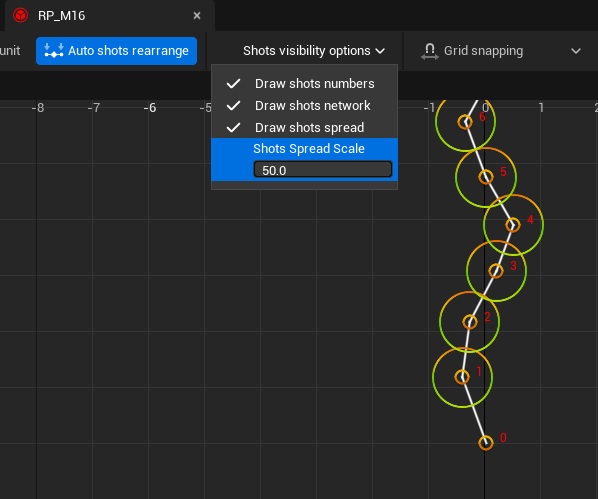Uncheck Draw shots spread
This screenshot has width=598, height=499.
(304, 127)
